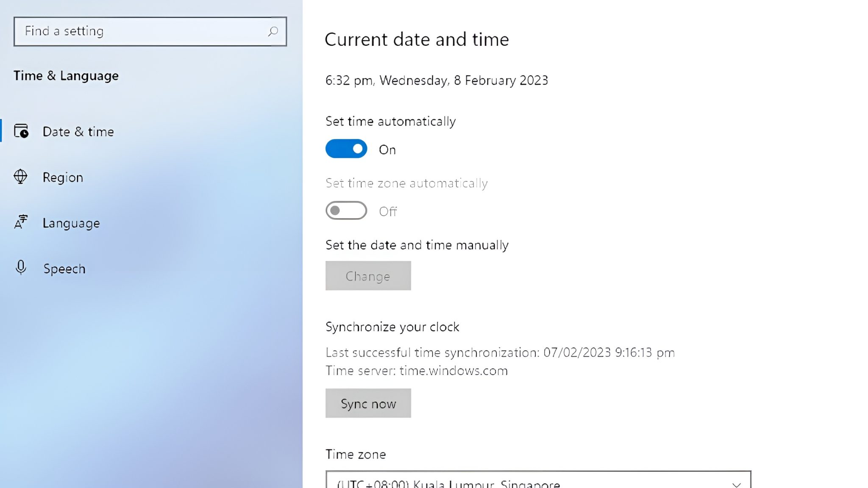Click the Speech microphone icon
This screenshot has height=488, width=868.
click(x=20, y=268)
